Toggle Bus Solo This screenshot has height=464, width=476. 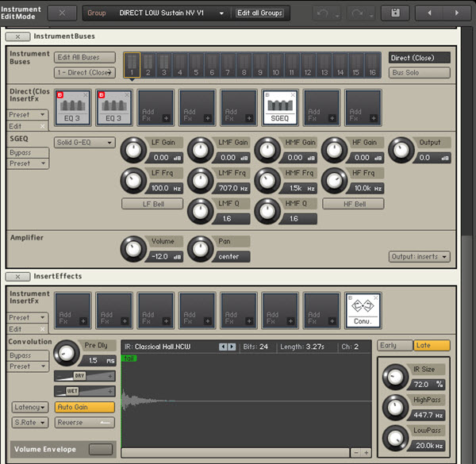(x=419, y=72)
